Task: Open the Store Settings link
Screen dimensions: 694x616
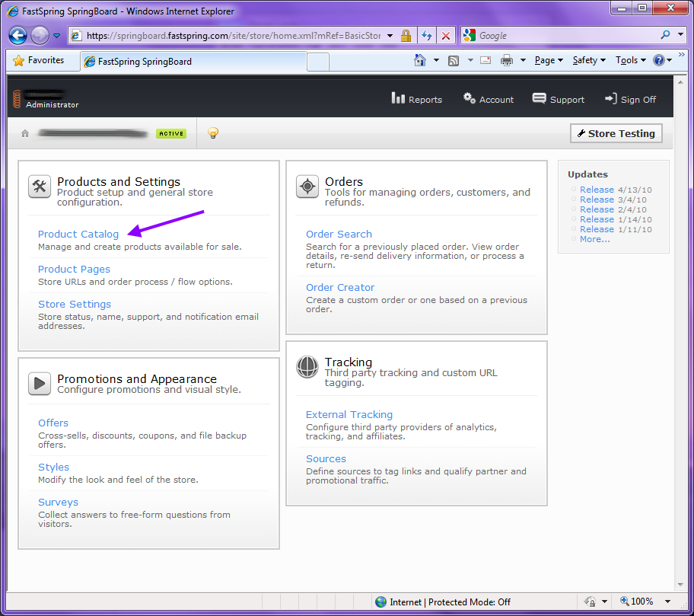Action: tap(75, 305)
